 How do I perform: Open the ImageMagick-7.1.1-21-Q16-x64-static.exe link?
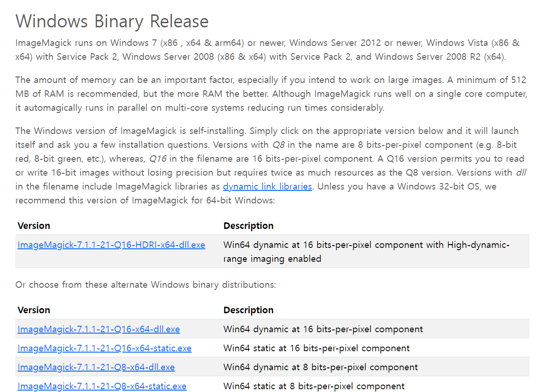point(104,348)
